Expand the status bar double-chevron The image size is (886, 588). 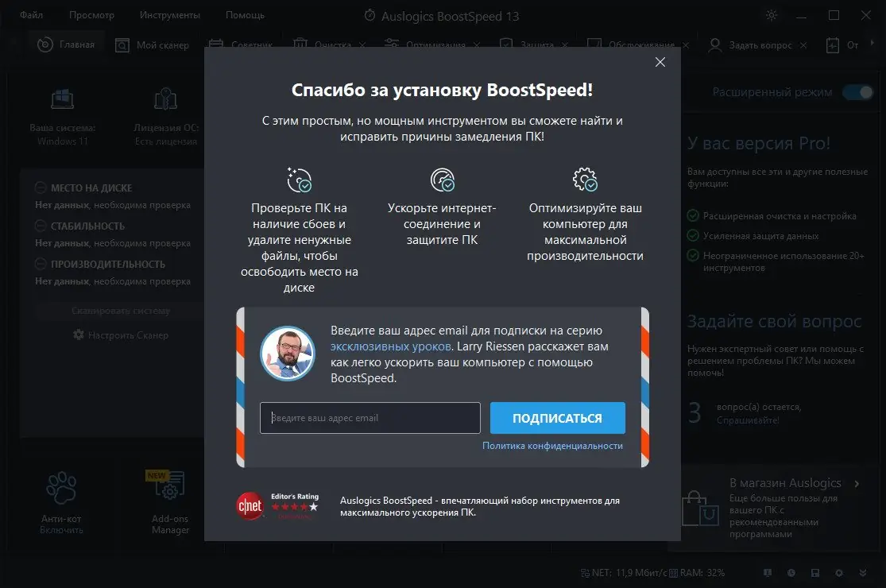863,573
